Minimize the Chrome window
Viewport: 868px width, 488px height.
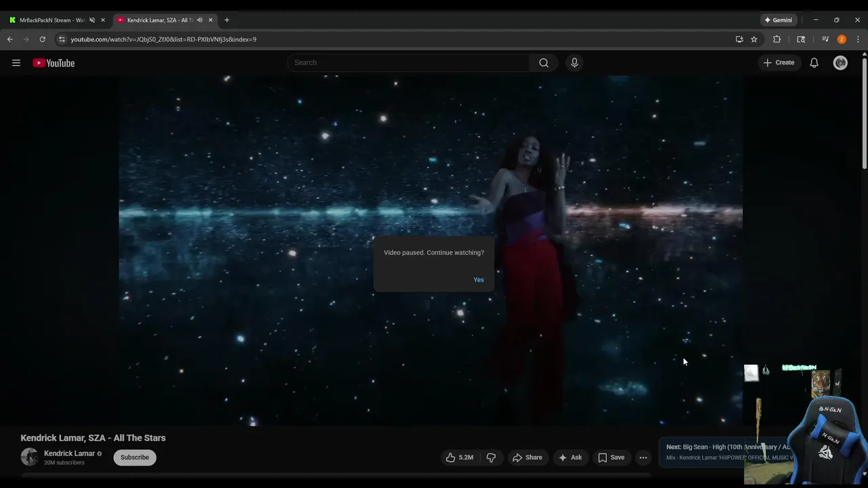(816, 20)
